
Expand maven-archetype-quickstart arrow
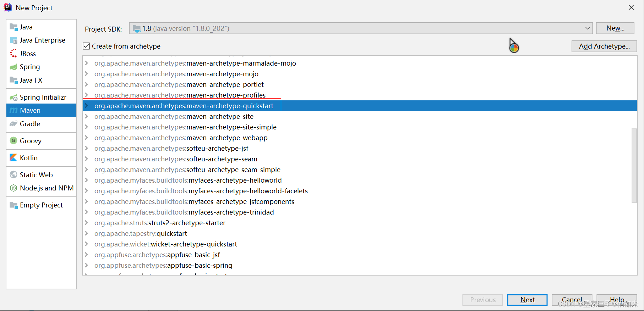click(x=86, y=106)
